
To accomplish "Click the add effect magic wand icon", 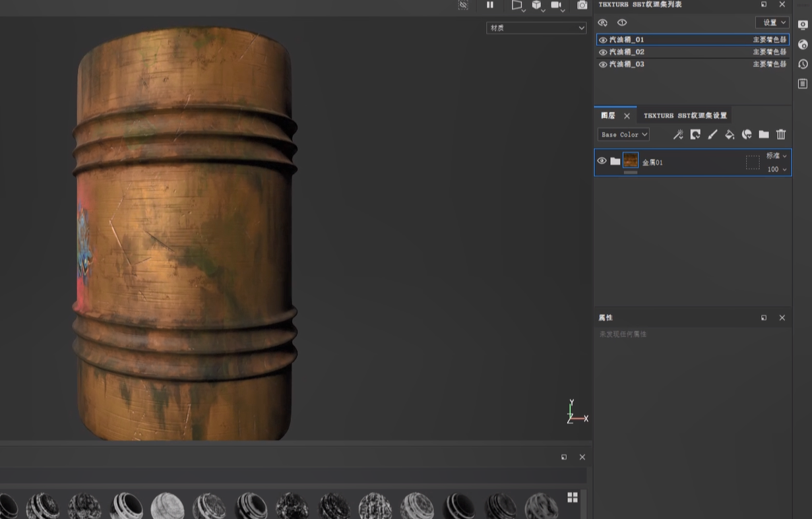I will point(677,135).
